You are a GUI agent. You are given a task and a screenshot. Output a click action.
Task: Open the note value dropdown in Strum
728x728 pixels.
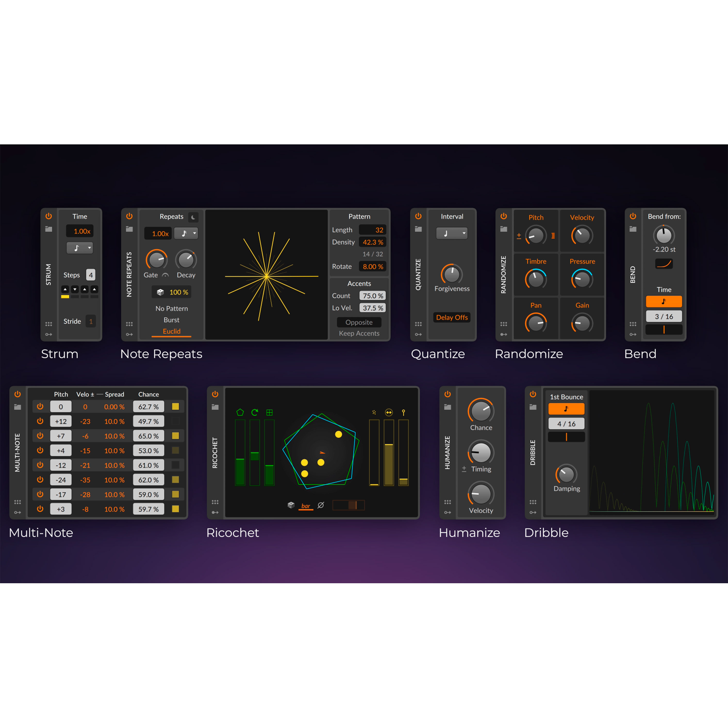(80, 248)
